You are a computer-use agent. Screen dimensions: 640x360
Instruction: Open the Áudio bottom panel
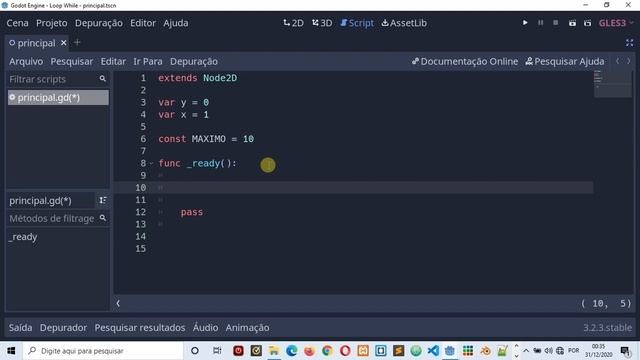pyautogui.click(x=205, y=327)
